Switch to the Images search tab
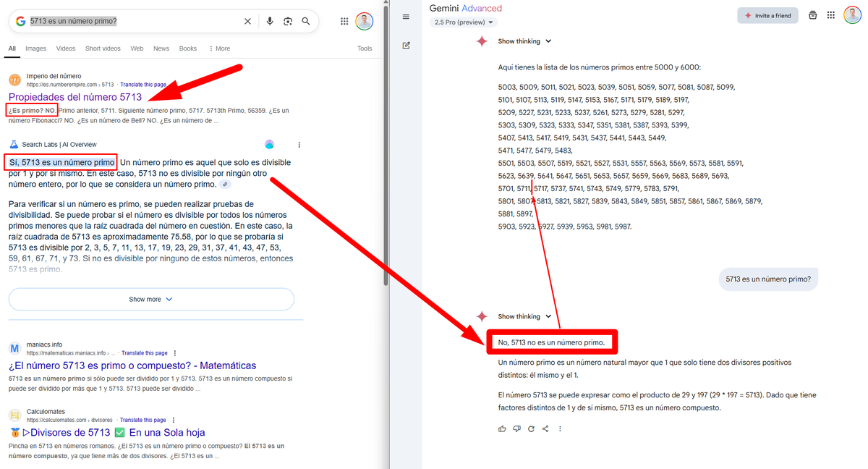Image resolution: width=868 pixels, height=469 pixels. [35, 48]
